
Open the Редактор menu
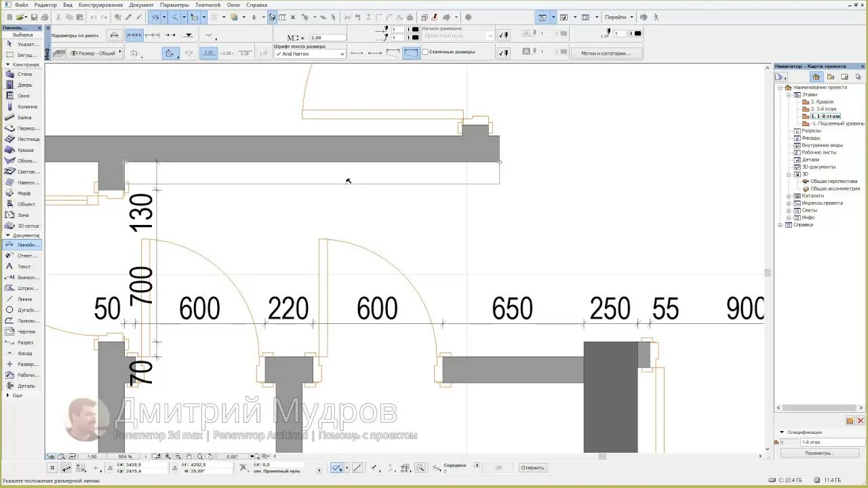click(45, 5)
